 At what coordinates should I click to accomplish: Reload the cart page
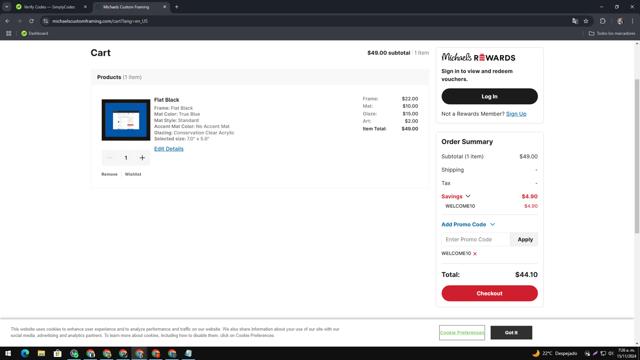pos(31,21)
